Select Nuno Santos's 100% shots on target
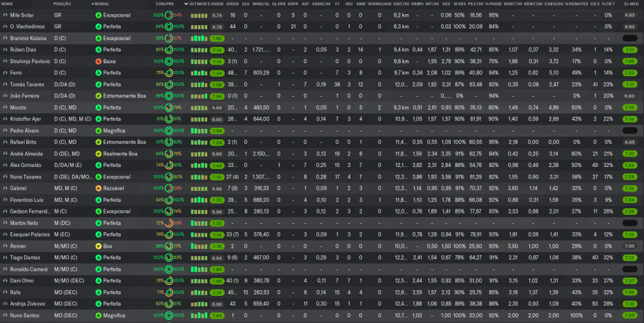Image resolution: width=644 pixels, height=323 pixels. pyautogui.click(x=576, y=316)
